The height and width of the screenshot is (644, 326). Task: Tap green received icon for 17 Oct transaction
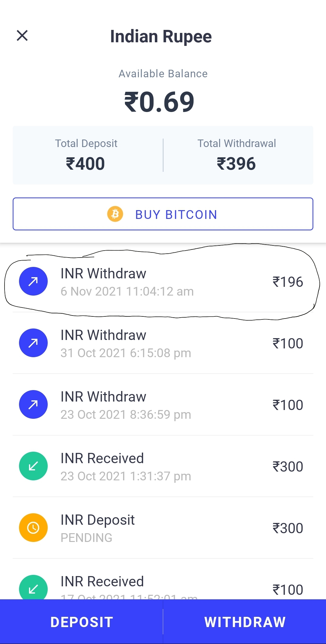(33, 588)
